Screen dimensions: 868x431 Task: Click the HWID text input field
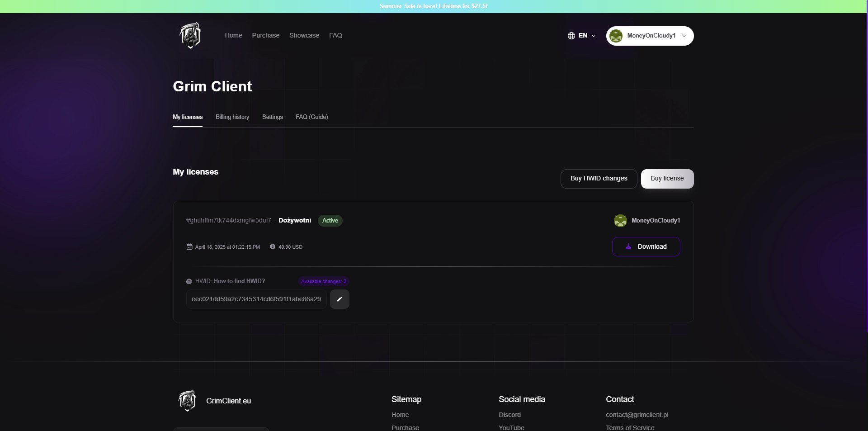(x=256, y=299)
